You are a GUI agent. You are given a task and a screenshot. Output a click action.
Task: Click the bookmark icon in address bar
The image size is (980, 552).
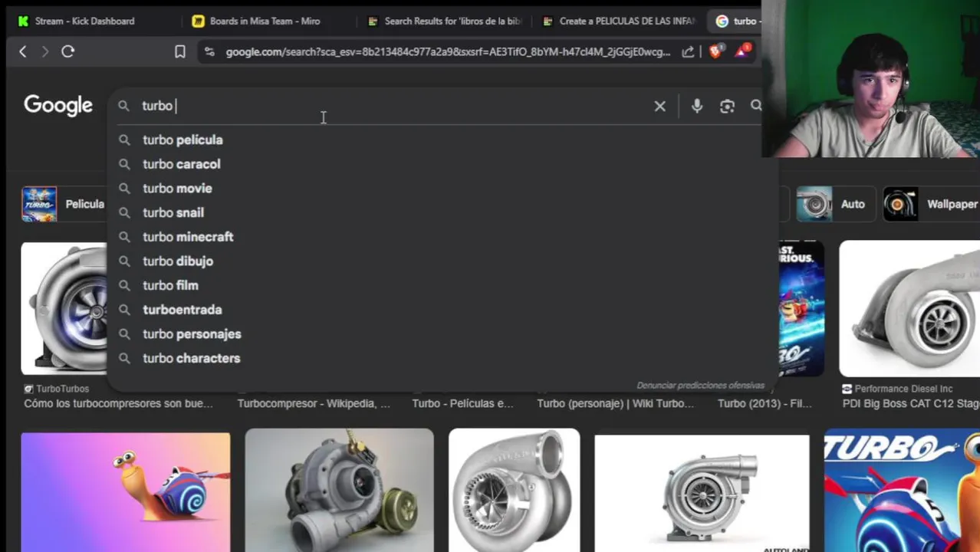[180, 51]
